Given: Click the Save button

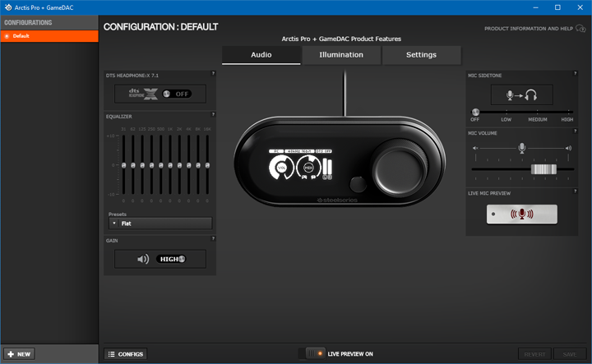Looking at the screenshot, I should click(569, 354).
